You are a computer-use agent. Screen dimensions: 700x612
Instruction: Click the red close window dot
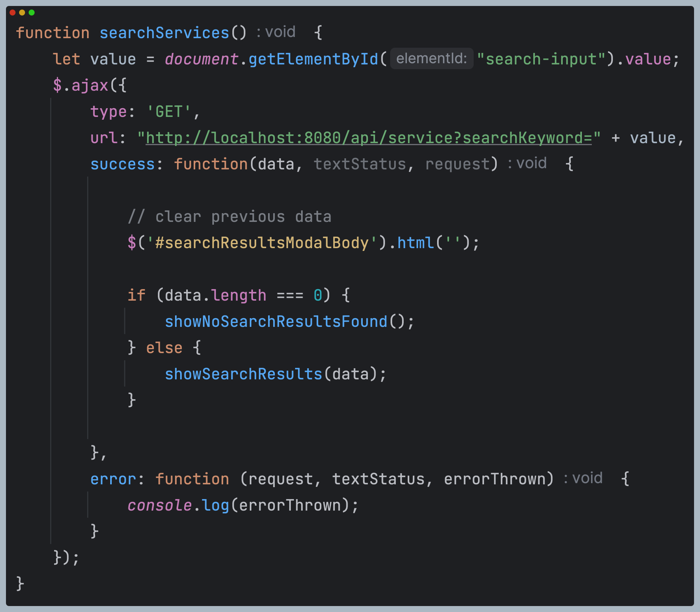[x=12, y=13]
